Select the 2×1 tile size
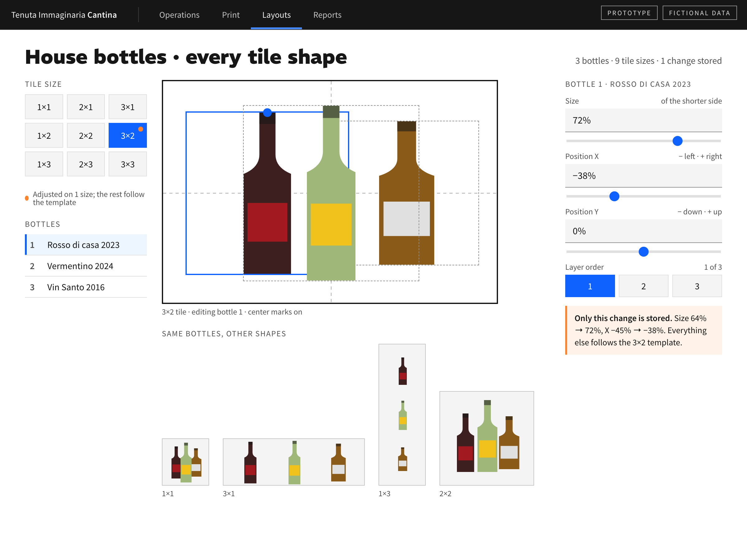Viewport: 747px width, 560px height. click(86, 107)
